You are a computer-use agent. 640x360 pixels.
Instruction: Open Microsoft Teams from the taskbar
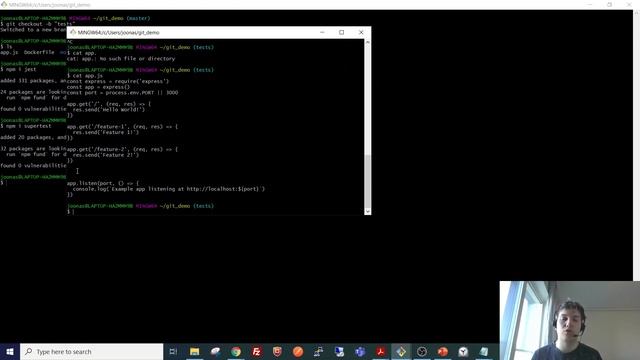coord(360,351)
